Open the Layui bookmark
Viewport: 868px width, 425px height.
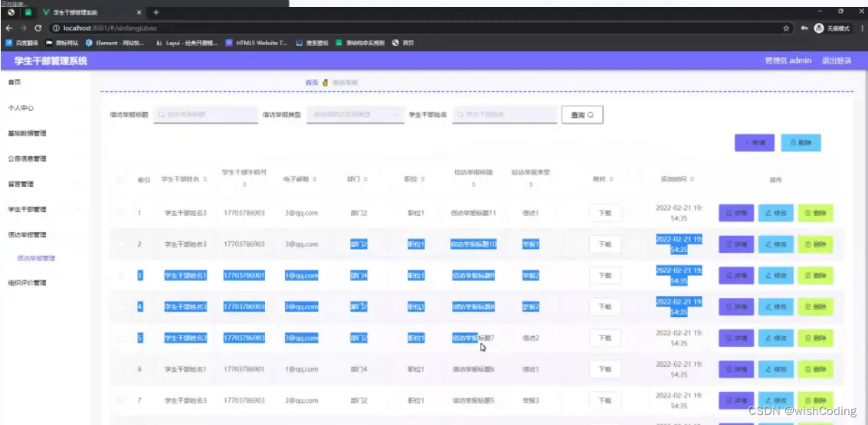[187, 43]
